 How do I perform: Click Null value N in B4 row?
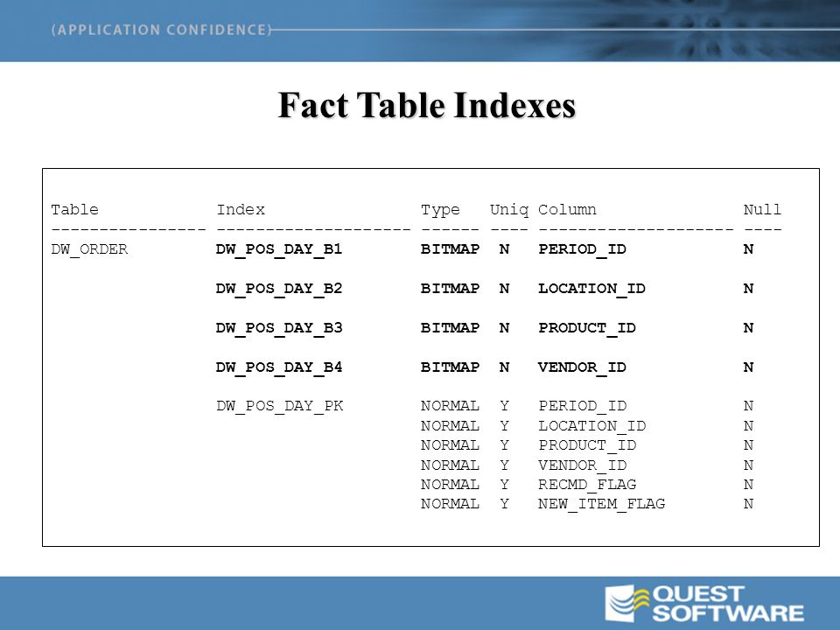[748, 367]
